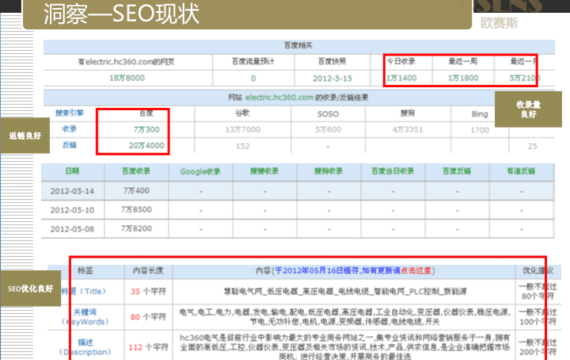
Task: Click the 35 个字符 length cell
Action: pos(148,291)
